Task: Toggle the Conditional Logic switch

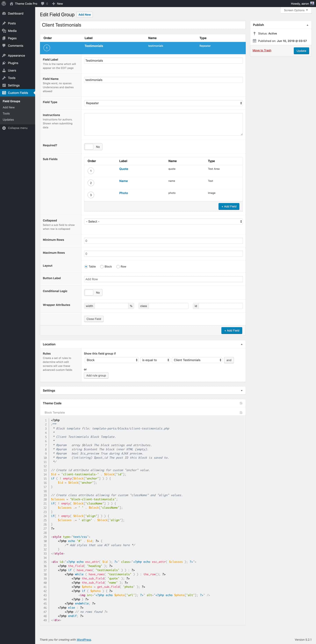Action: (x=93, y=293)
